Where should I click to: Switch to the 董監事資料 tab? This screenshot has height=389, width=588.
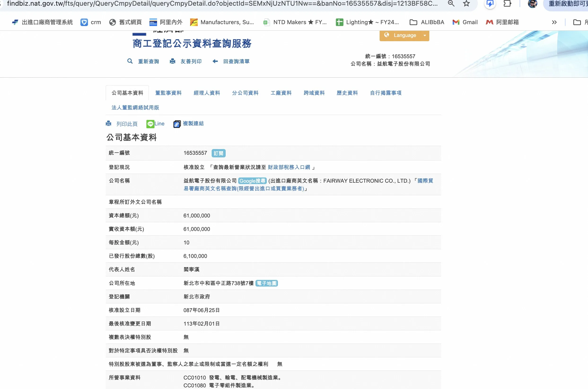coord(168,93)
